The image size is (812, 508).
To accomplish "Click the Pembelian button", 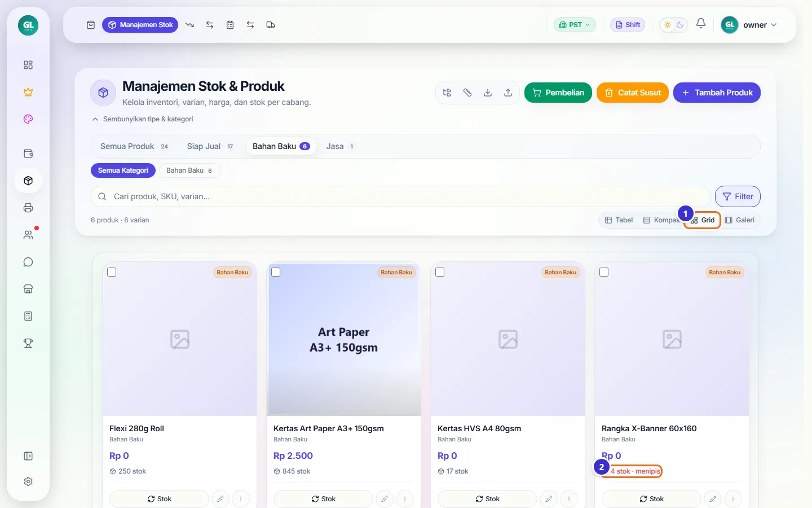I will pyautogui.click(x=558, y=93).
